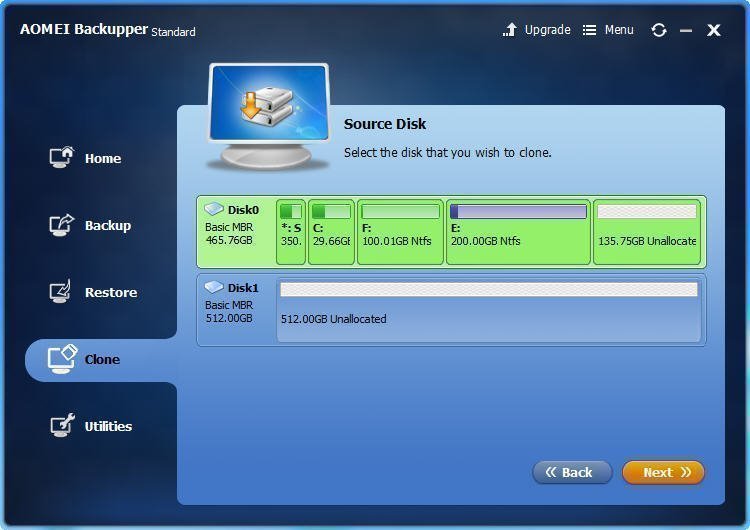Click the C: partition usage bar

(331, 211)
